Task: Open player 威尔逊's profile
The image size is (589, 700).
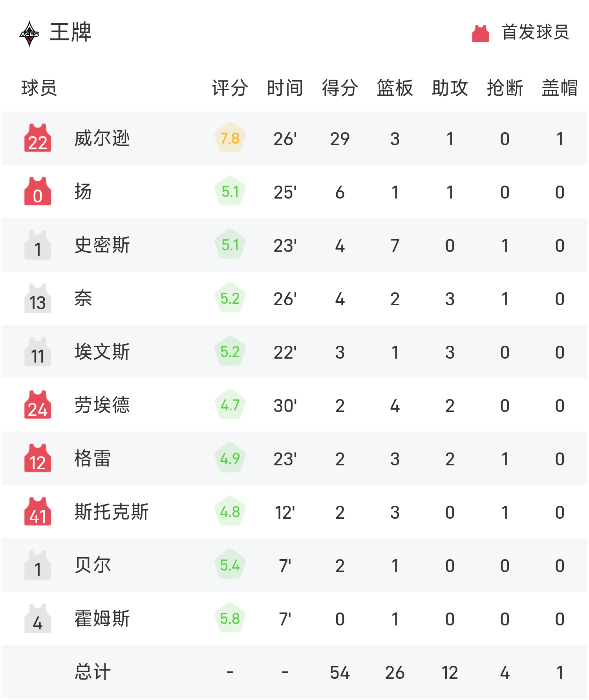Action: click(x=102, y=139)
